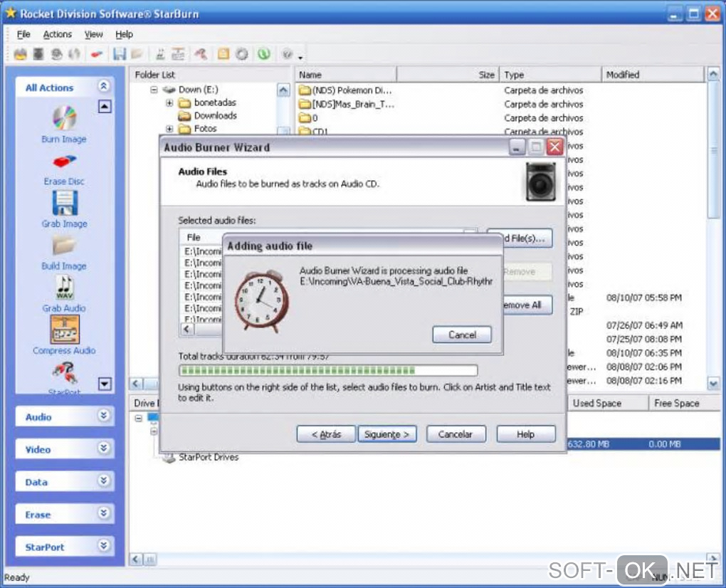
Task: Click the StarPort cable toolbar icon
Action: [201, 54]
